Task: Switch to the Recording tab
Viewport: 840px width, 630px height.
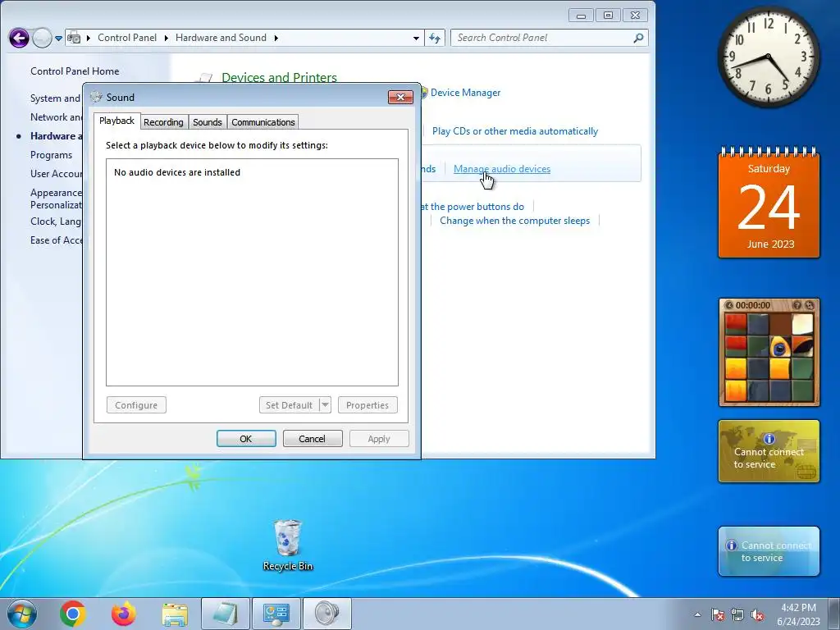Action: (x=163, y=122)
